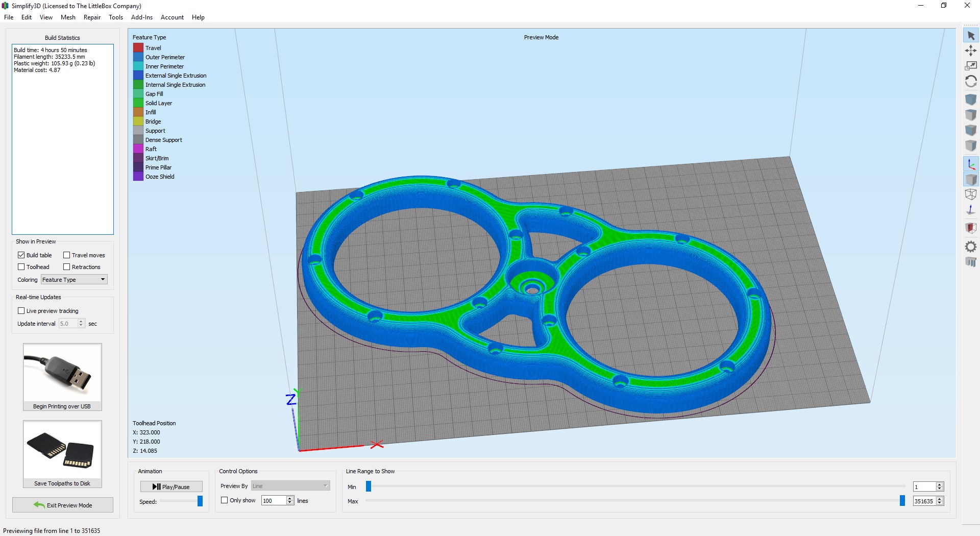Click the Travel red legend swatch
This screenshot has width=980, height=536.
click(x=138, y=47)
